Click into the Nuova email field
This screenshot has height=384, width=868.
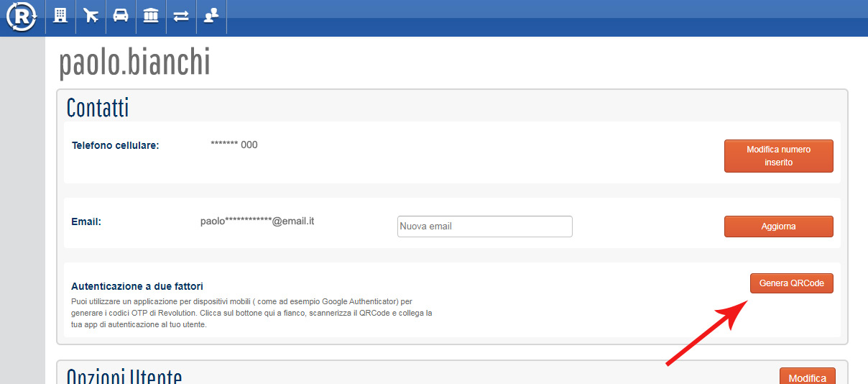[x=484, y=226]
